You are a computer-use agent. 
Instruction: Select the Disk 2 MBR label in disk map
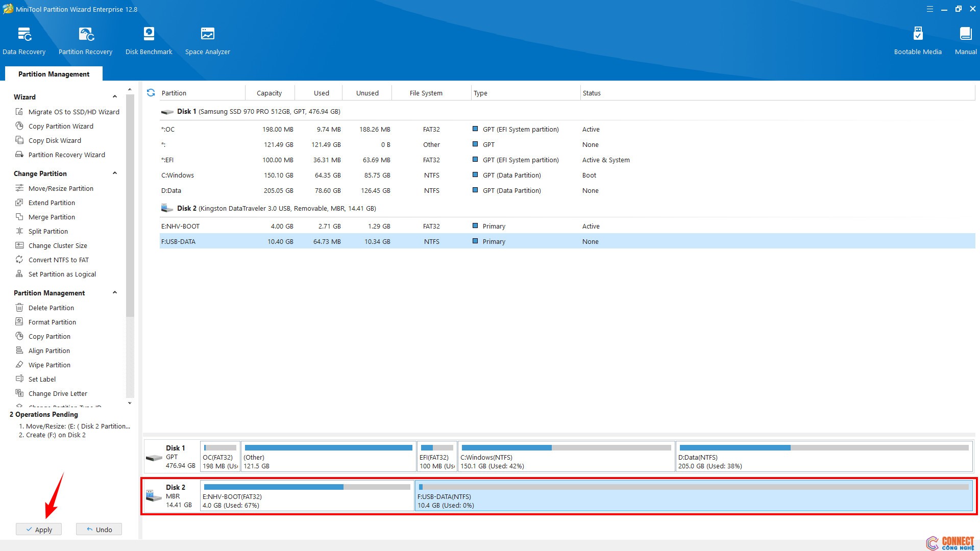coord(171,496)
